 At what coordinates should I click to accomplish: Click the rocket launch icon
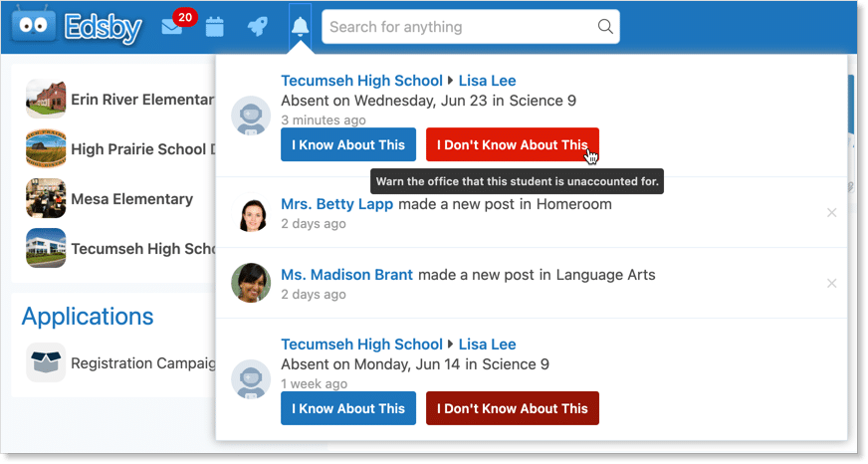(x=257, y=27)
